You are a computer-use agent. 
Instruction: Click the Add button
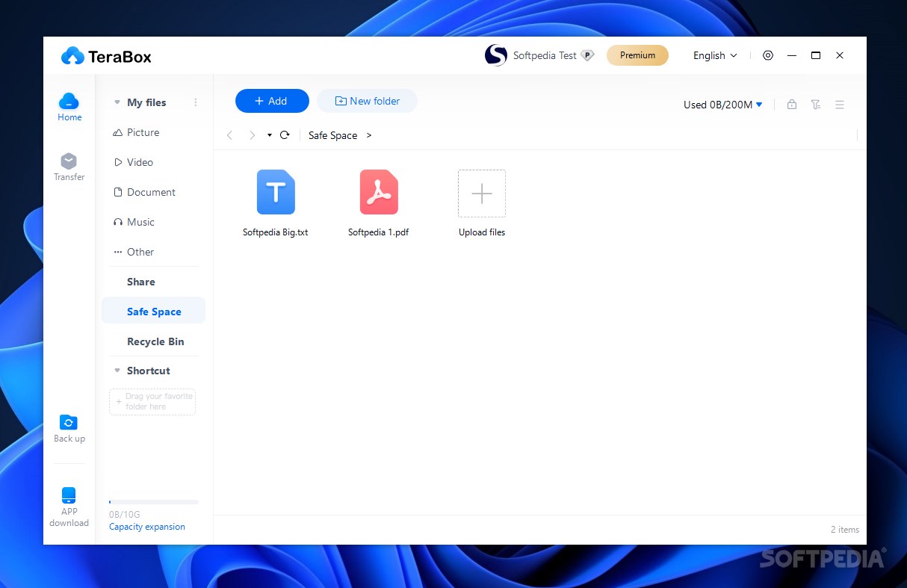272,101
